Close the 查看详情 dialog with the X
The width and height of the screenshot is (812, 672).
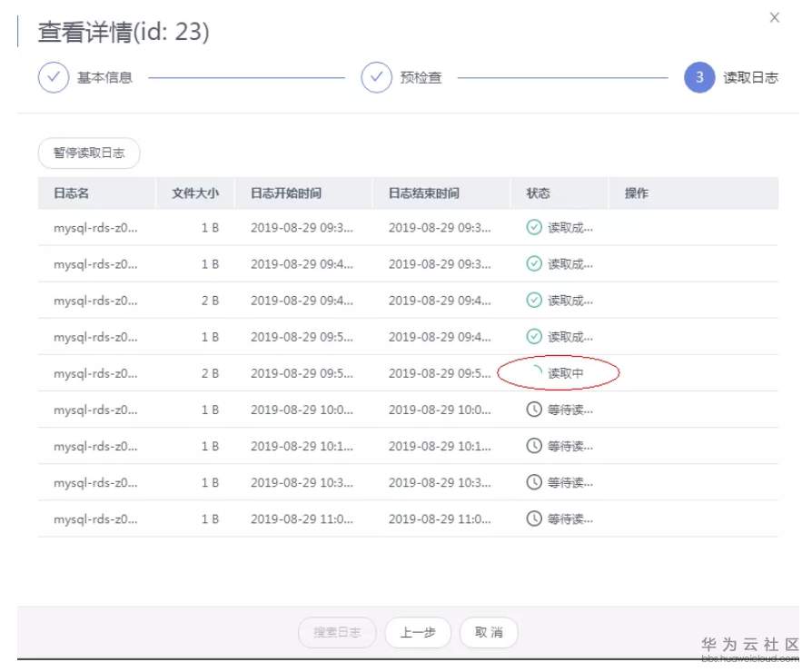click(774, 17)
